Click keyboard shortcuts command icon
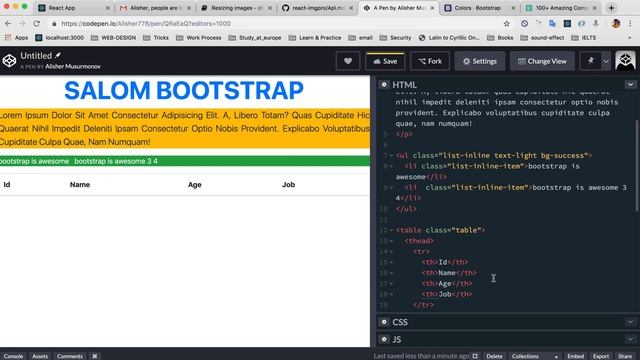 coord(95,356)
